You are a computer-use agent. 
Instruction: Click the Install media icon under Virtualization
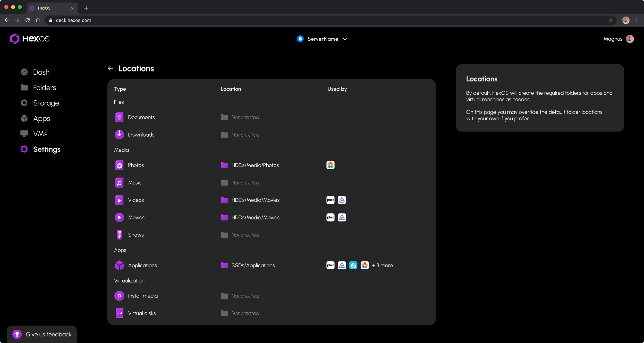119,296
